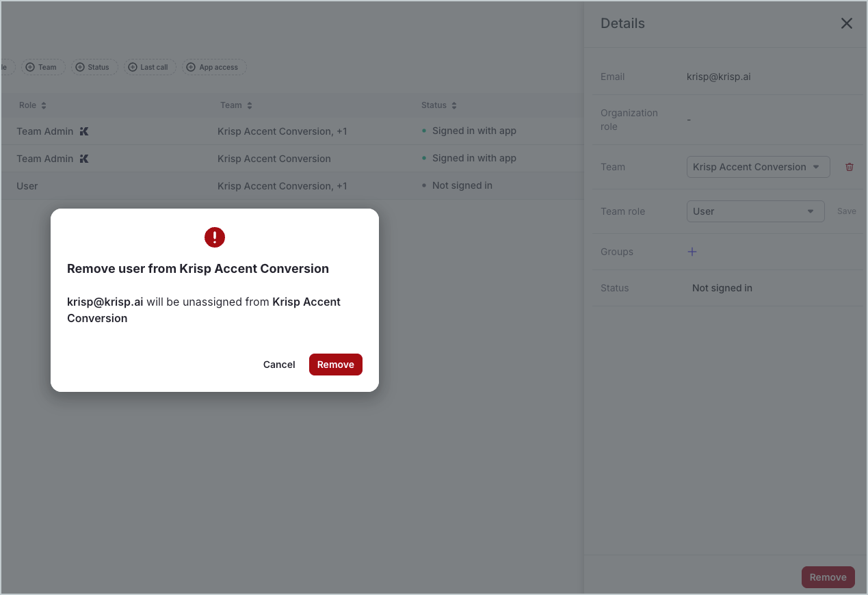Select the User row with Not signed in
The width and height of the screenshot is (868, 595).
(x=274, y=186)
